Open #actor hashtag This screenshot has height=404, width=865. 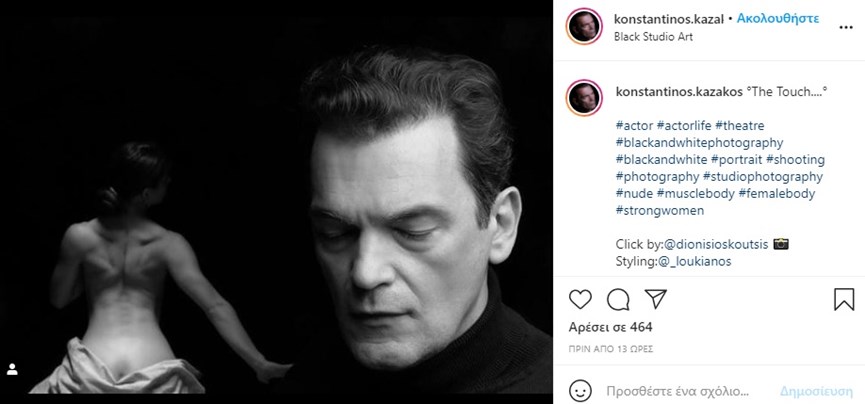click(x=634, y=125)
